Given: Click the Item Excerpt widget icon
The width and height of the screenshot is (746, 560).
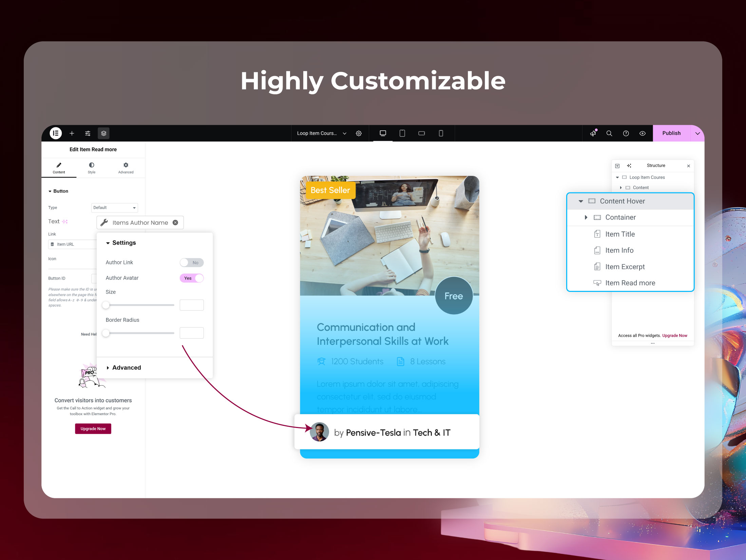Looking at the screenshot, I should (597, 267).
